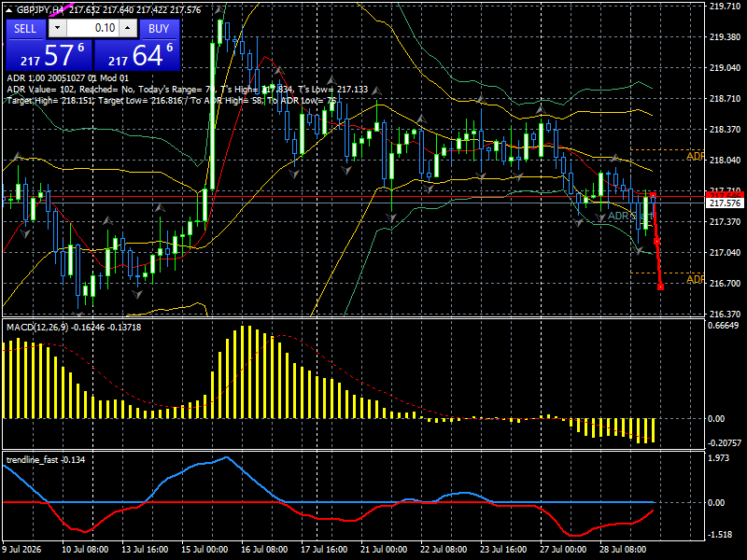The image size is (747, 560).
Task: Click the trendline_fast indicator label
Action: point(46,459)
